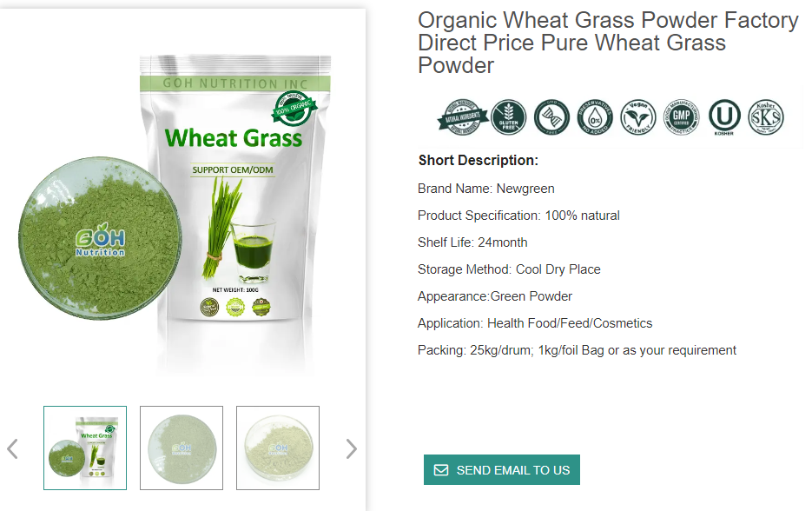Click the Brand Name: Newgreen text
Screen dimensions: 812x511
click(486, 189)
